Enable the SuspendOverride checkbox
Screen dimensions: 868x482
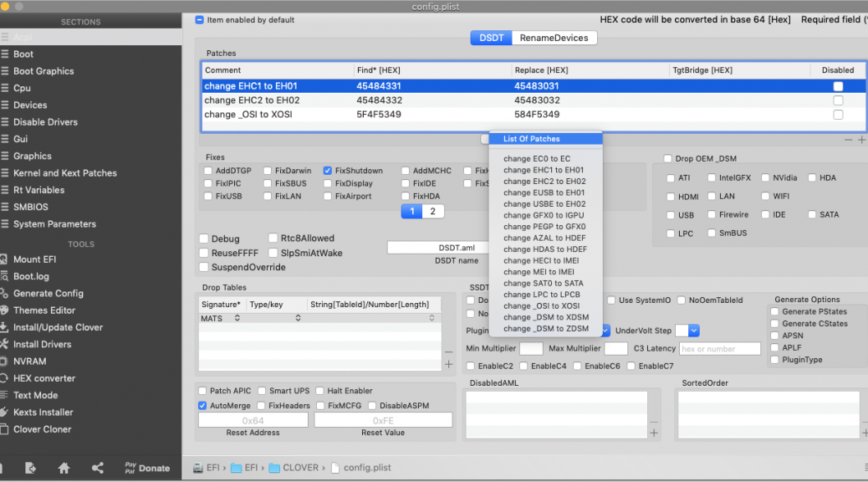(x=204, y=267)
